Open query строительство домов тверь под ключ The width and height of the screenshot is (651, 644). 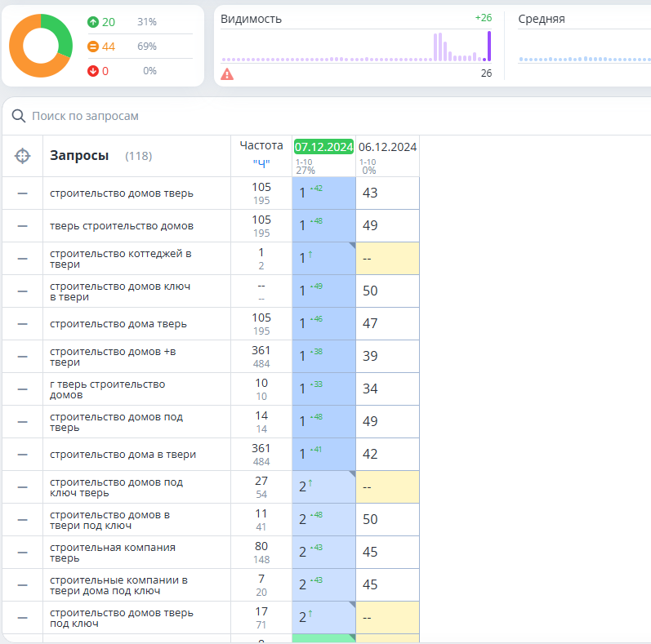[x=122, y=618]
